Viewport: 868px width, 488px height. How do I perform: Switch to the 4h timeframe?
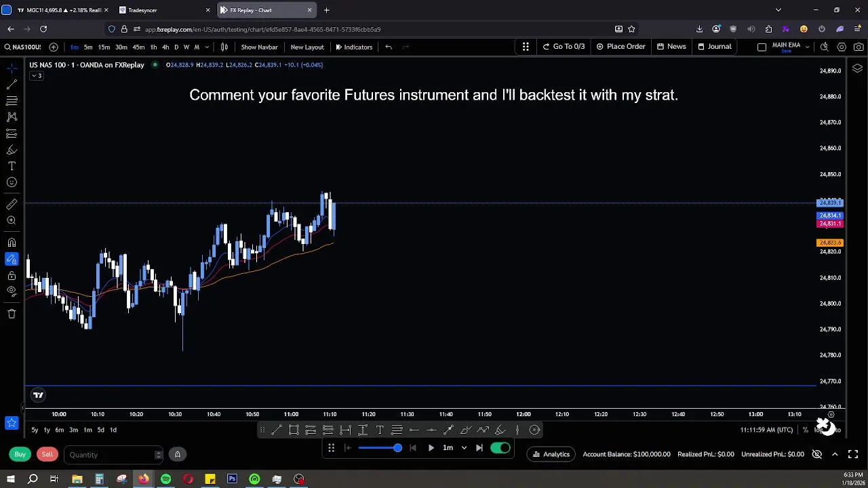click(165, 47)
